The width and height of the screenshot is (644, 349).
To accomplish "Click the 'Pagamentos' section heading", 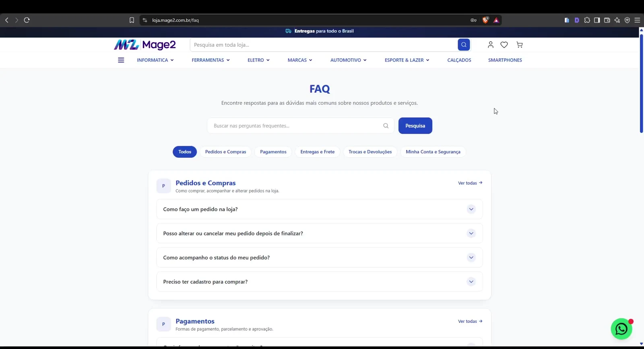I will click(x=195, y=321).
